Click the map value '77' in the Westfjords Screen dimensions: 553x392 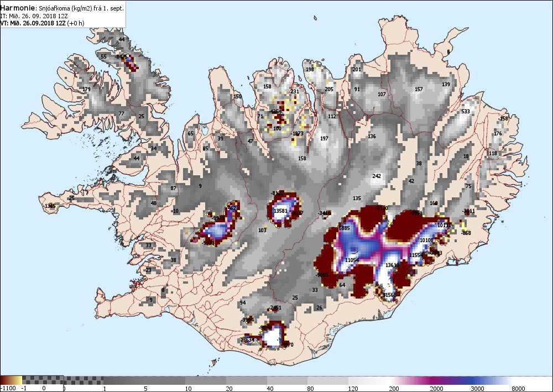(121, 113)
